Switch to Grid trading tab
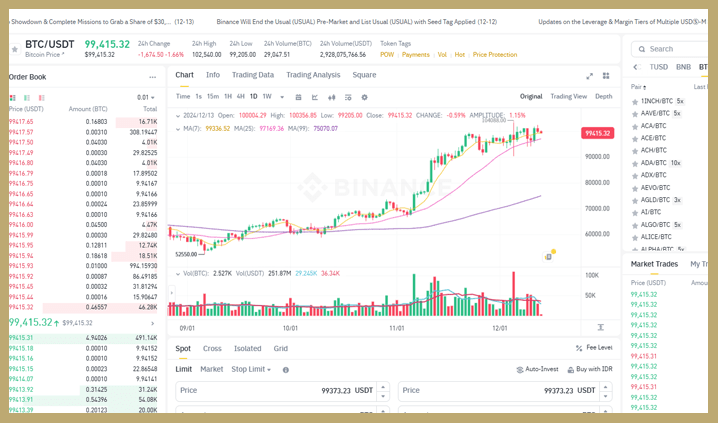 point(281,349)
